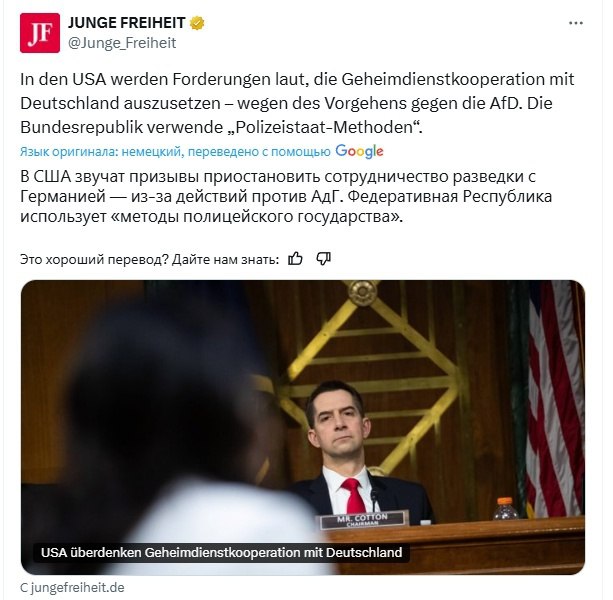Click the water bottle in the photo
The image size is (613, 600).
(x=505, y=508)
